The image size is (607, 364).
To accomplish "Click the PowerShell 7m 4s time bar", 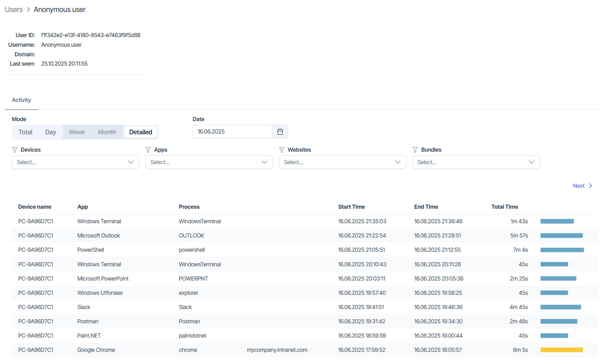I will pyautogui.click(x=562, y=250).
